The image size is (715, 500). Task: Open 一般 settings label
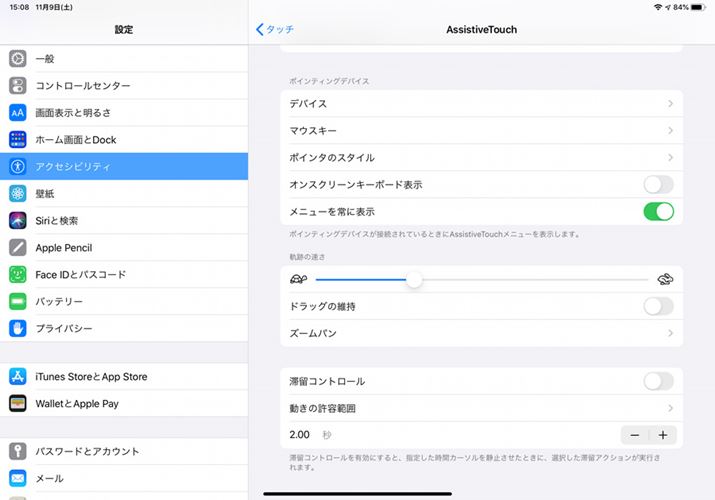(x=45, y=59)
